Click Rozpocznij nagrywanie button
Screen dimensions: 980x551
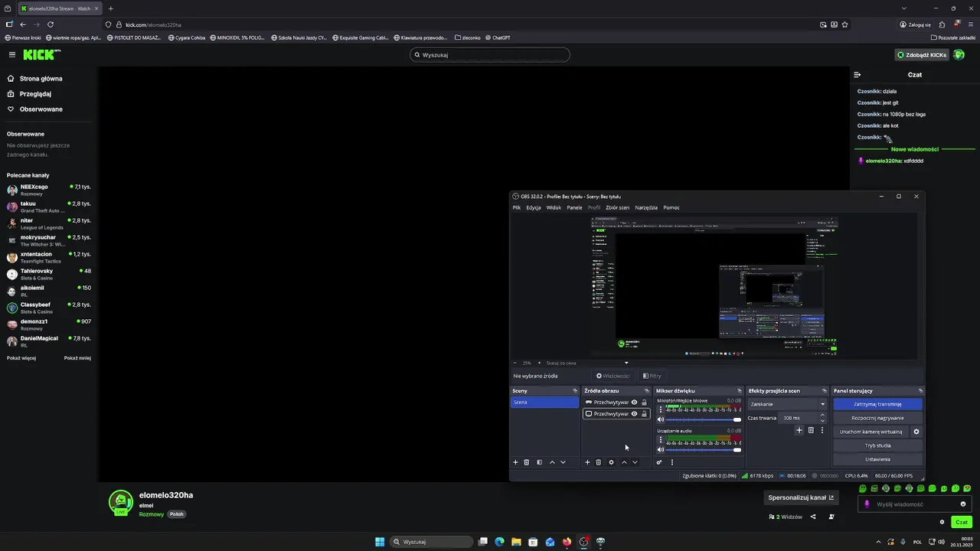coord(877,418)
